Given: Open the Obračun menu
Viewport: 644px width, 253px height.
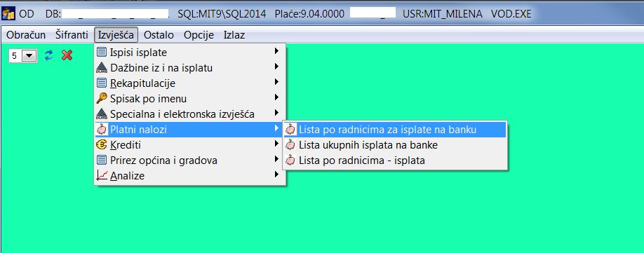Looking at the screenshot, I should (26, 35).
